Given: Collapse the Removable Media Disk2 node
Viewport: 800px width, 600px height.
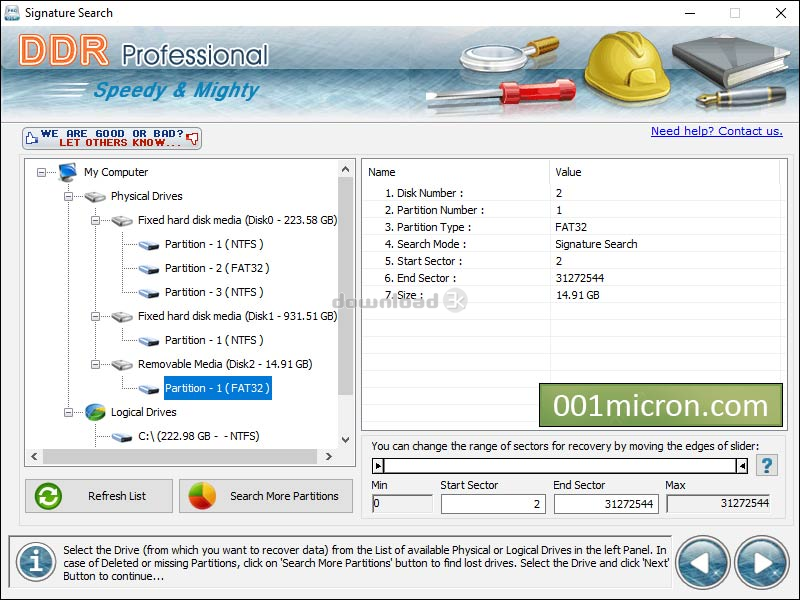Looking at the screenshot, I should pyautogui.click(x=95, y=364).
